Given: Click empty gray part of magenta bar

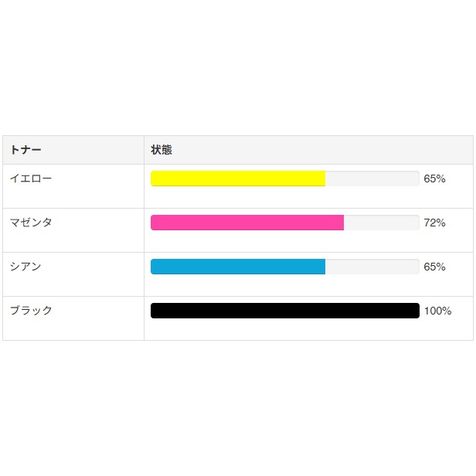Looking at the screenshot, I should tap(381, 223).
